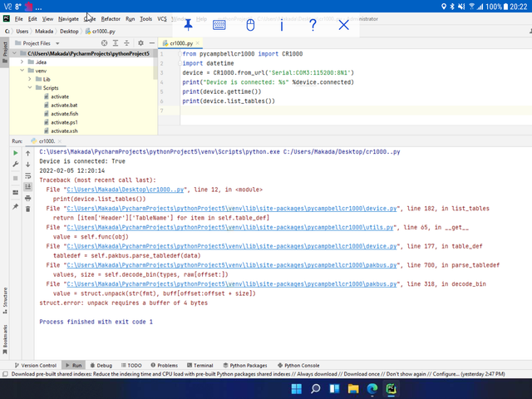This screenshot has width=532, height=399.
Task: Close the cr1000 Run tab
Action: point(60,141)
